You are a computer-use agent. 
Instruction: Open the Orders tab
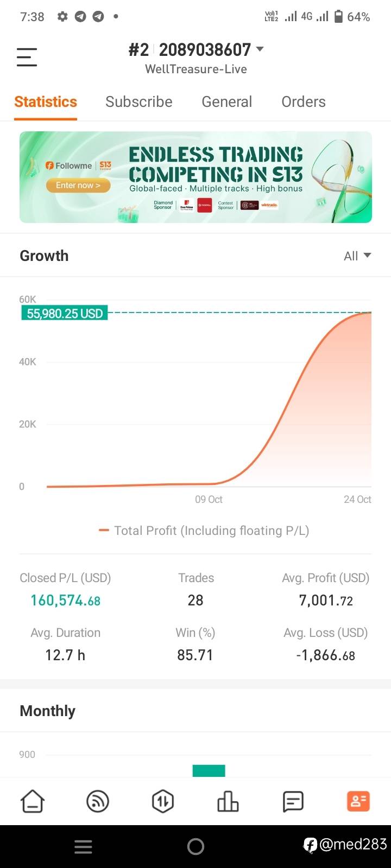tap(303, 102)
